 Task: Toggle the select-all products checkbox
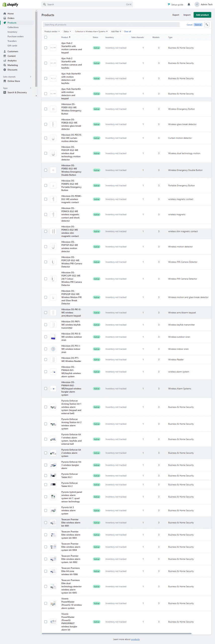45,37
